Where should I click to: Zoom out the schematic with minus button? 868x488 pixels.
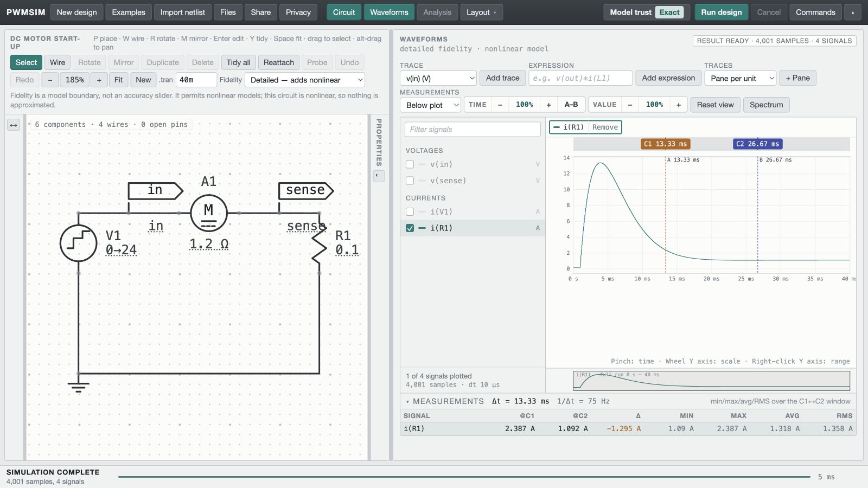[x=50, y=80]
